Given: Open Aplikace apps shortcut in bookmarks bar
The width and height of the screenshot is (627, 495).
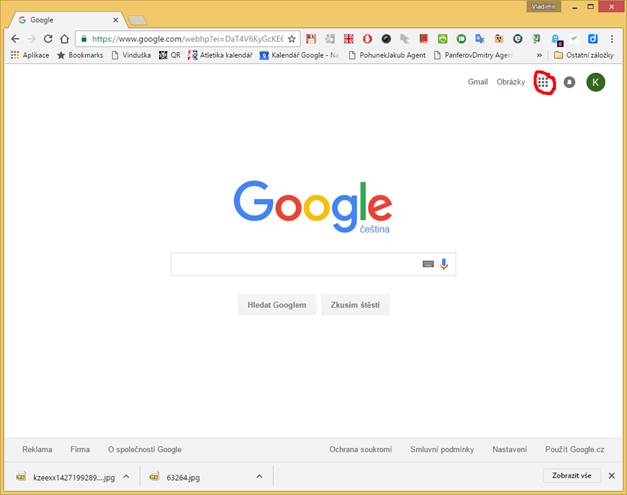Looking at the screenshot, I should pos(30,55).
